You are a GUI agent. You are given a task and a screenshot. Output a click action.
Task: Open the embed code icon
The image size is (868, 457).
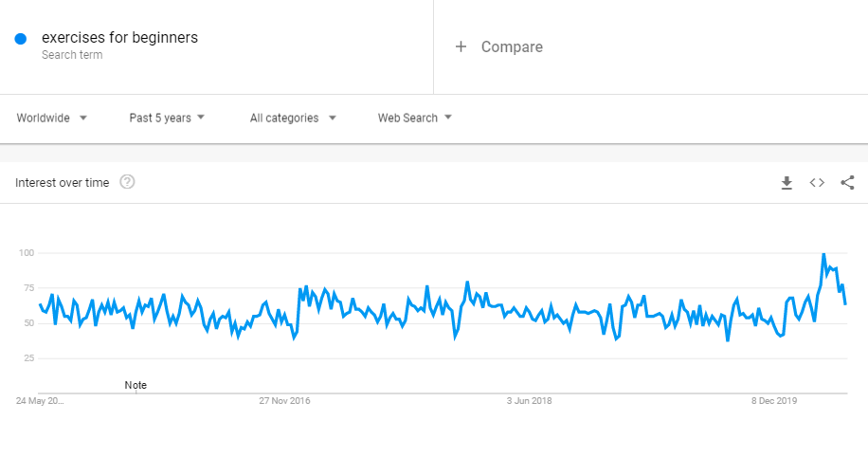817,183
